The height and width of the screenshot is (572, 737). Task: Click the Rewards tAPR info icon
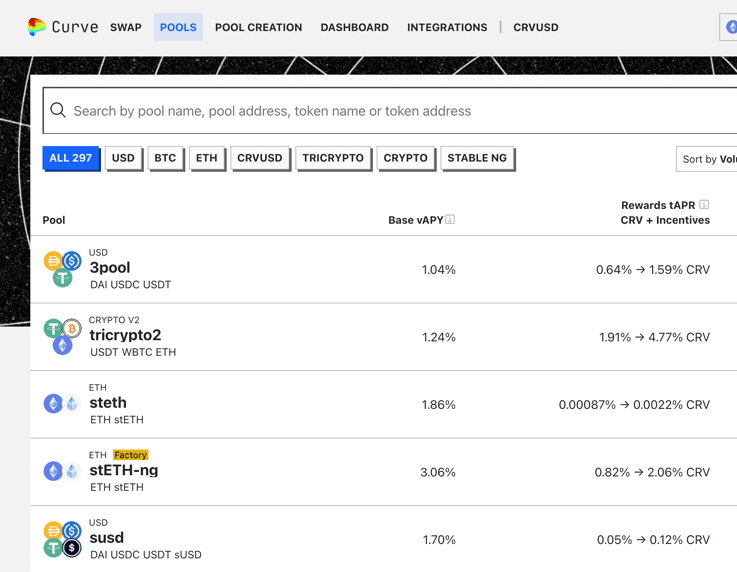coord(704,205)
